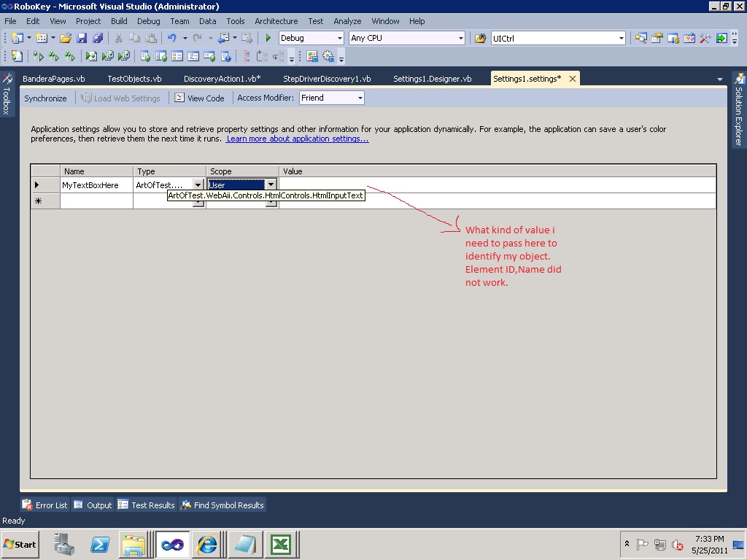Click the New Project toolbar icon
The width and height of the screenshot is (747, 560).
coord(18,38)
